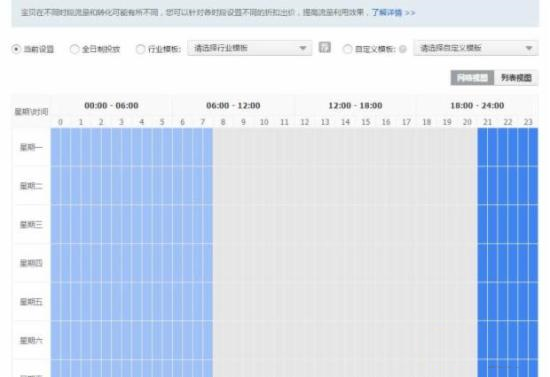Click the 00:00 - 06:00 time range header
550x377 pixels.
111,106
